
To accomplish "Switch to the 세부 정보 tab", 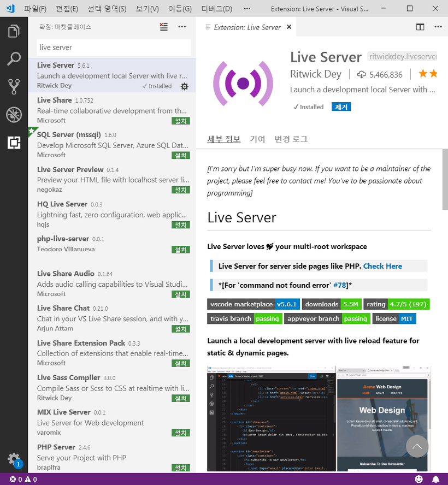I will [x=223, y=139].
